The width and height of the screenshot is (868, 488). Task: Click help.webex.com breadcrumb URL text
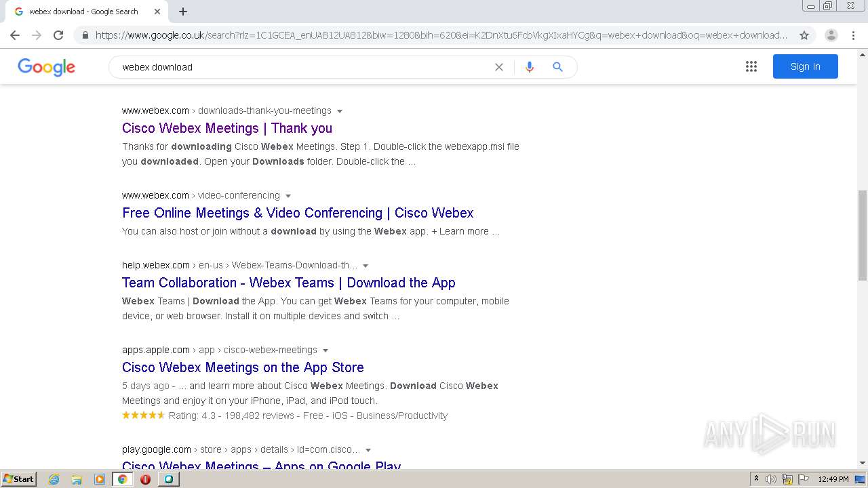pyautogui.click(x=239, y=265)
